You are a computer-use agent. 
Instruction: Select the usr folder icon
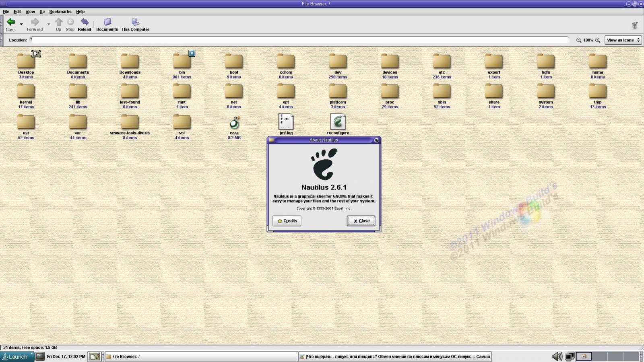pyautogui.click(x=26, y=122)
